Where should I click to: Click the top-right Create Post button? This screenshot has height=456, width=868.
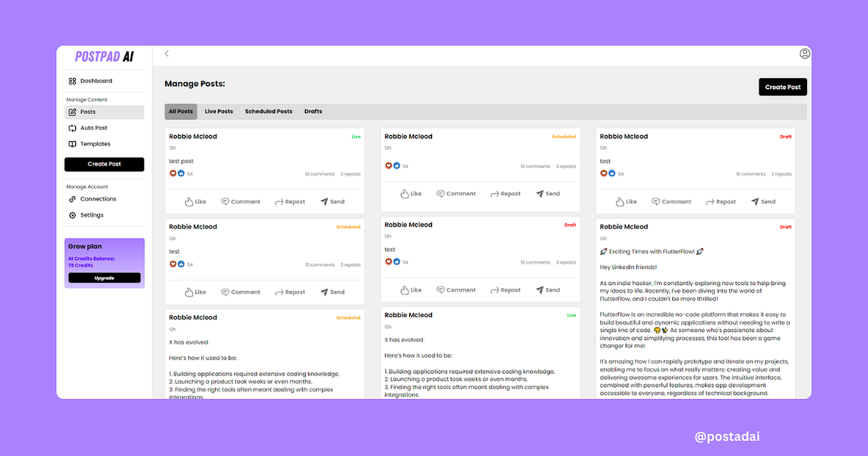click(x=783, y=87)
